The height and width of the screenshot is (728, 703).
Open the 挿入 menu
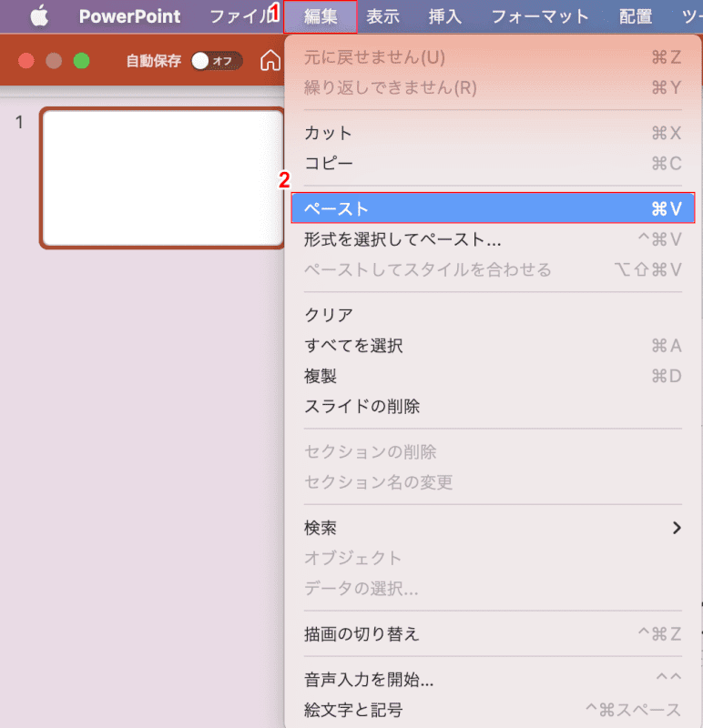[x=445, y=16]
